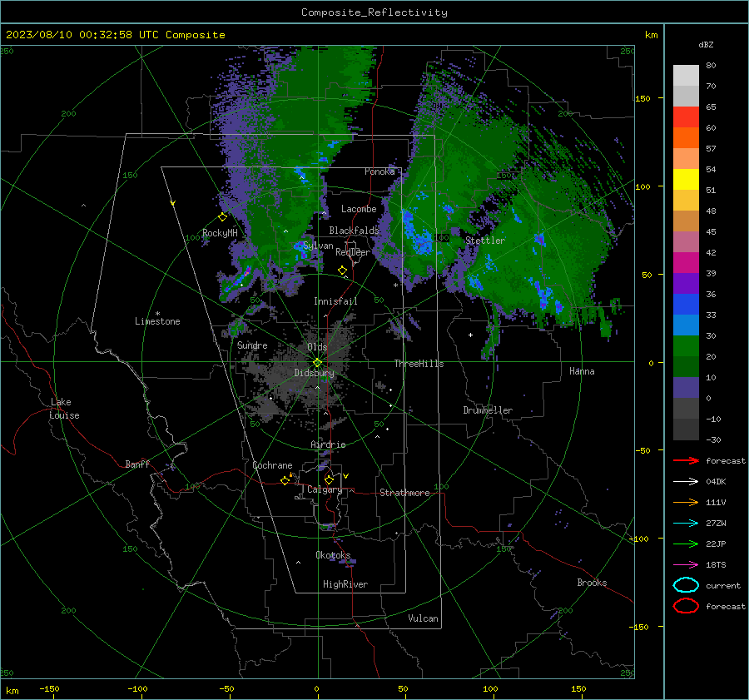Click the Olds city label
Viewport: 749px width, 700px height.
(317, 347)
